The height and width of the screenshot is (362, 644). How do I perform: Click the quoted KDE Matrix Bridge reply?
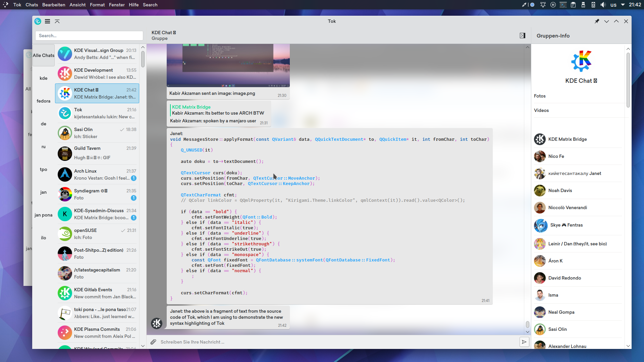click(218, 110)
